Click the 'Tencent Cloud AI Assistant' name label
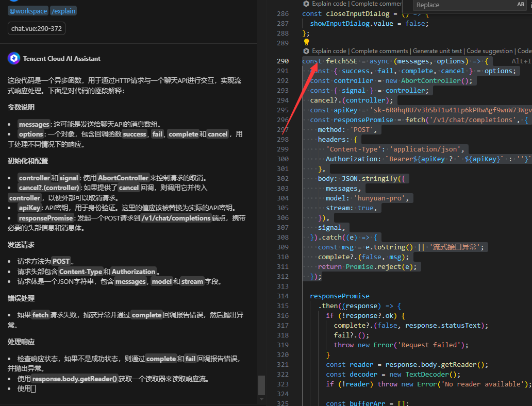Screen dimensions: 532x406 (x=62, y=59)
